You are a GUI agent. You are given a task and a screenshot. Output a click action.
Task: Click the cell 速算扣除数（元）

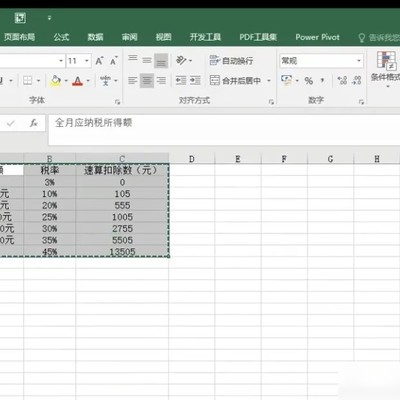[x=122, y=170]
